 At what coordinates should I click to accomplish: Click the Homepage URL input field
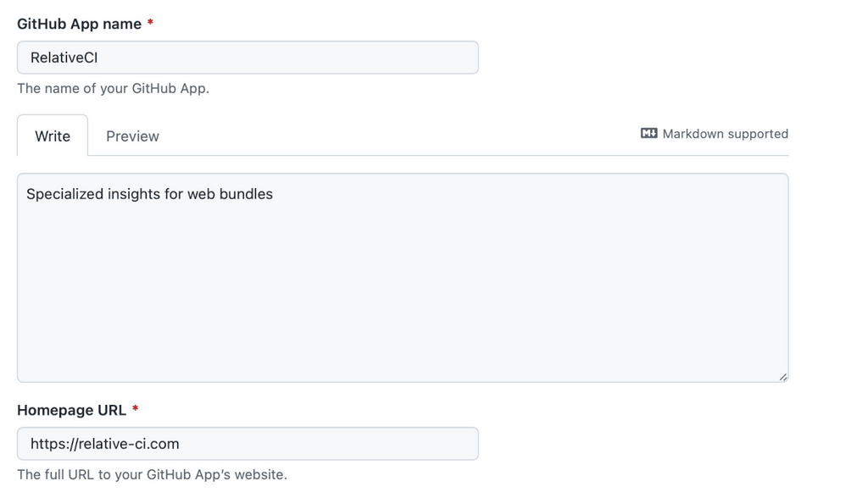pyautogui.click(x=248, y=444)
